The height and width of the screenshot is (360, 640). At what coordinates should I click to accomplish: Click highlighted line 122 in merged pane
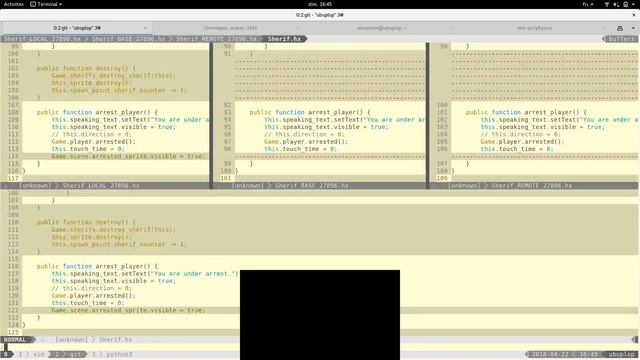[129, 310]
